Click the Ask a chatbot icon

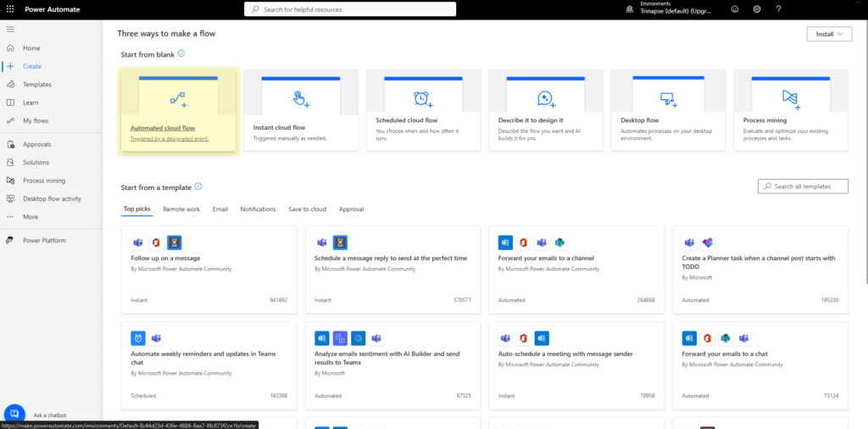[x=14, y=415]
